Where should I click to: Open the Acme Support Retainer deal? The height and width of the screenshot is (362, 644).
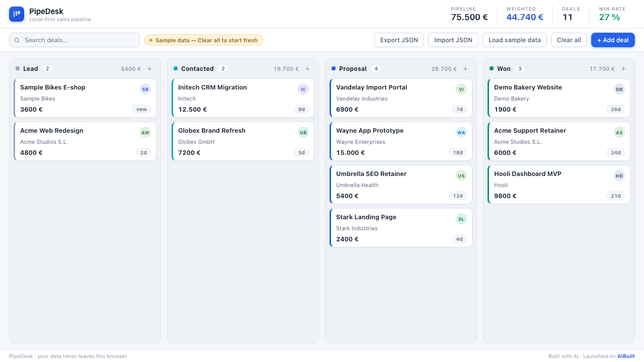pos(559,141)
